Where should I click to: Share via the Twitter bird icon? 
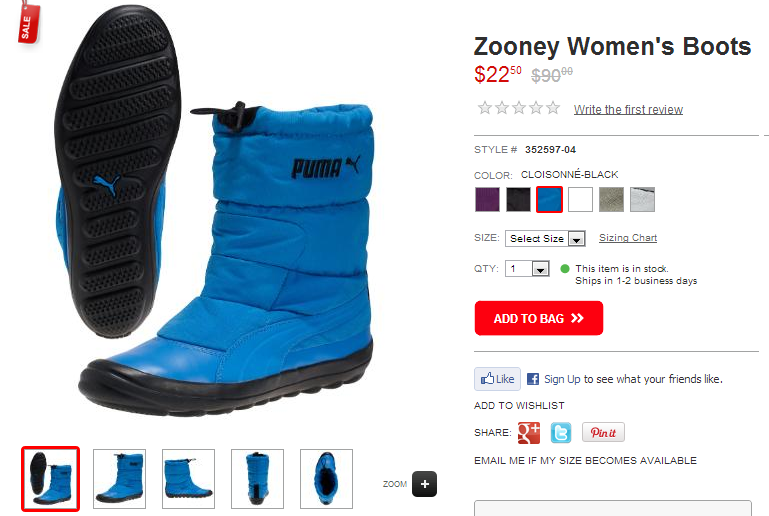click(x=561, y=433)
